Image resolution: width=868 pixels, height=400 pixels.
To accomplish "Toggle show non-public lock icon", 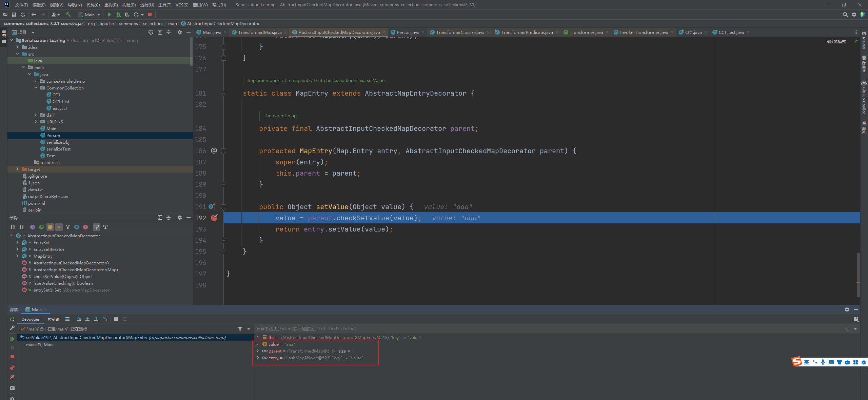I will [x=59, y=227].
